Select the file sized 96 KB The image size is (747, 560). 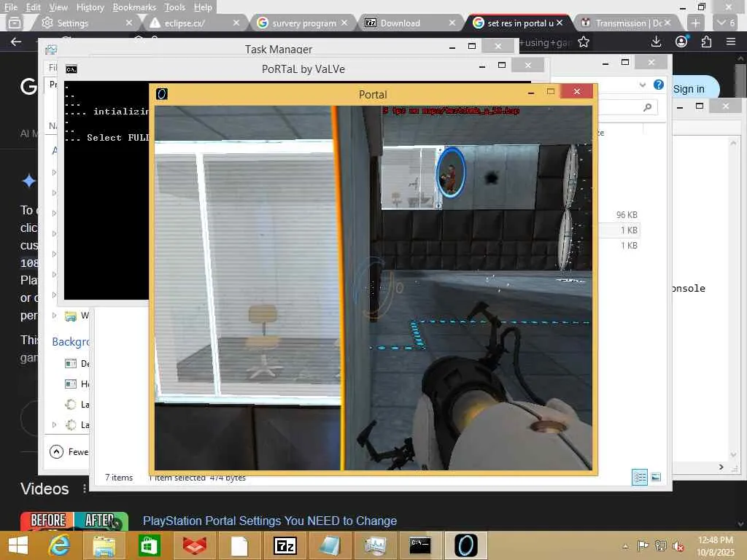coord(627,215)
